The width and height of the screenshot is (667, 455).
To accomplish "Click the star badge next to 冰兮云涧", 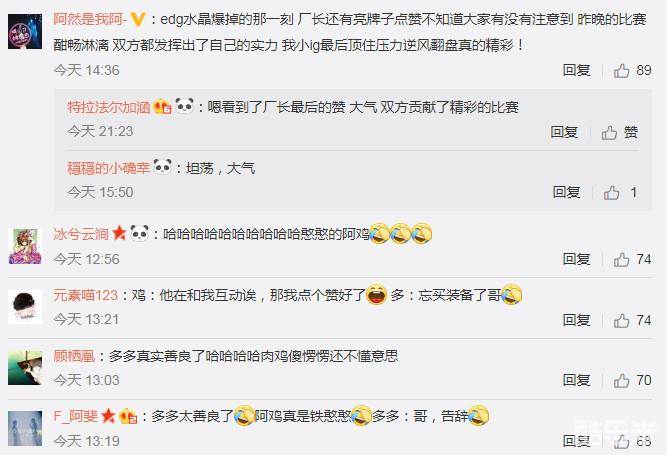I will coord(119,233).
